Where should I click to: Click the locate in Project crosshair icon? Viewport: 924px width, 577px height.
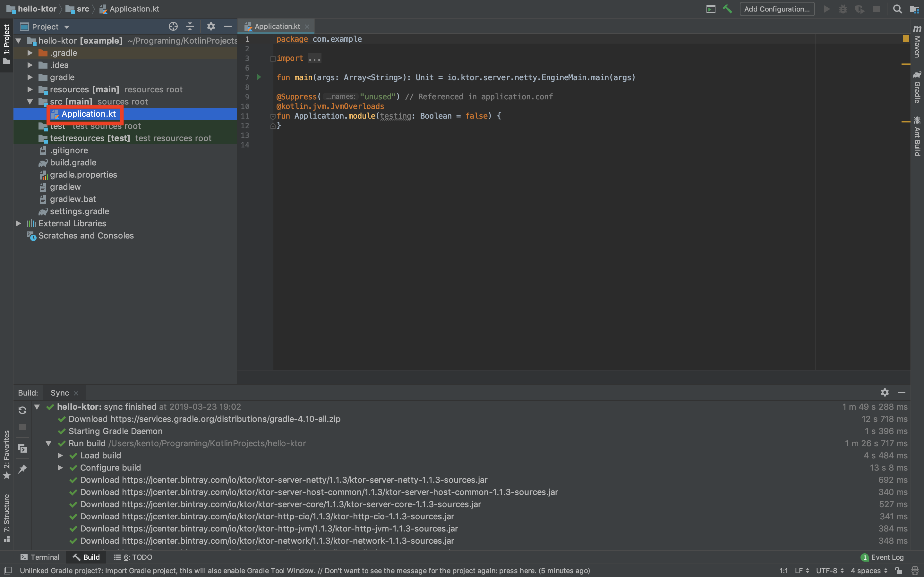173,26
